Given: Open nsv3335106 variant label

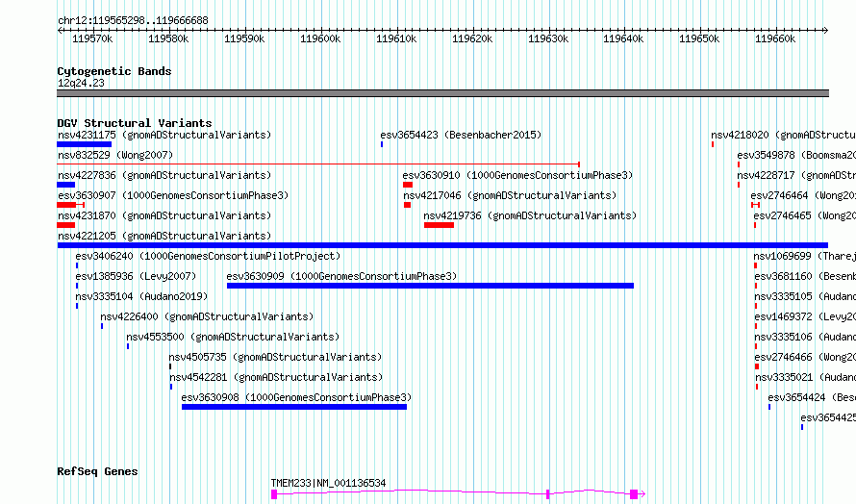Looking at the screenshot, I should point(805,337).
